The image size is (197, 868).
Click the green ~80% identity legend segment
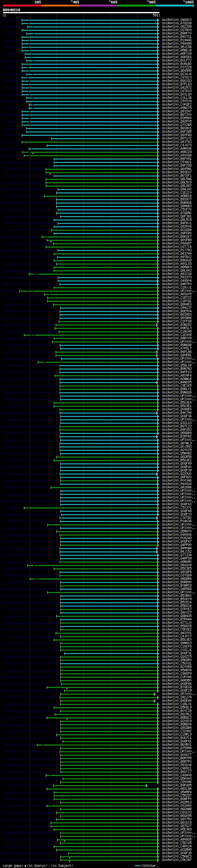(137, 6)
